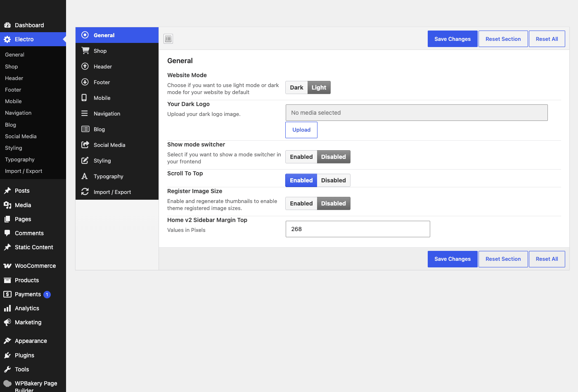Image resolution: width=578 pixels, height=392 pixels.
Task: Click the Blog list icon
Action: (85, 129)
